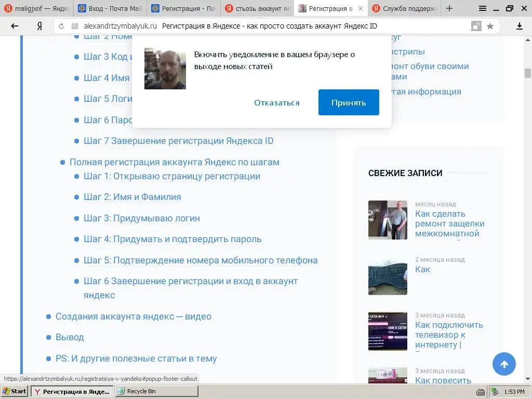This screenshot has height=399, width=532.
Task: Open Шаг 4: Придумать и подтвердить пароль
Action: click(x=172, y=239)
